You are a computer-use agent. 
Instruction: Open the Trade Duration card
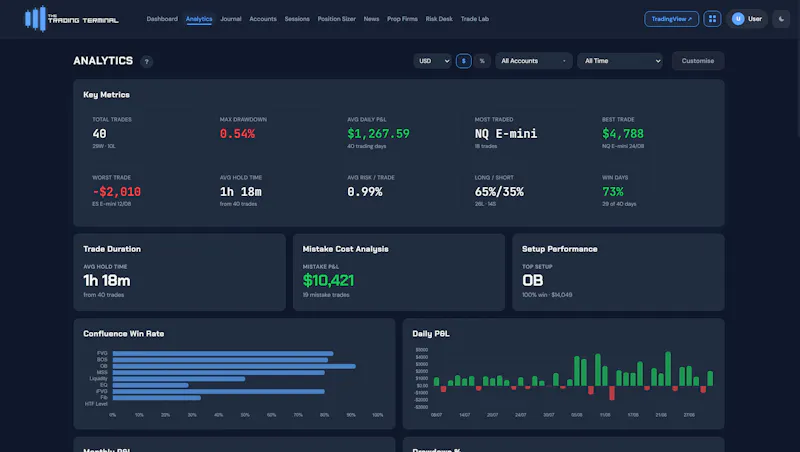180,272
